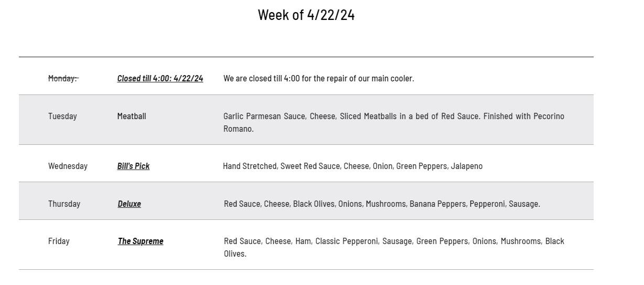
Task: Click the struck-through Monday label
Action: point(63,78)
